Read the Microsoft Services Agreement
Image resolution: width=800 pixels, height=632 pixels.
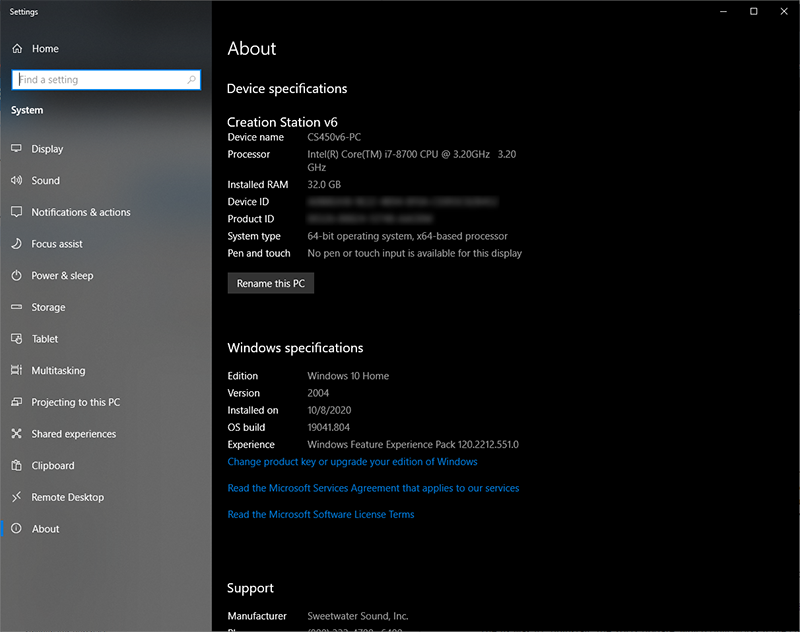click(x=373, y=488)
